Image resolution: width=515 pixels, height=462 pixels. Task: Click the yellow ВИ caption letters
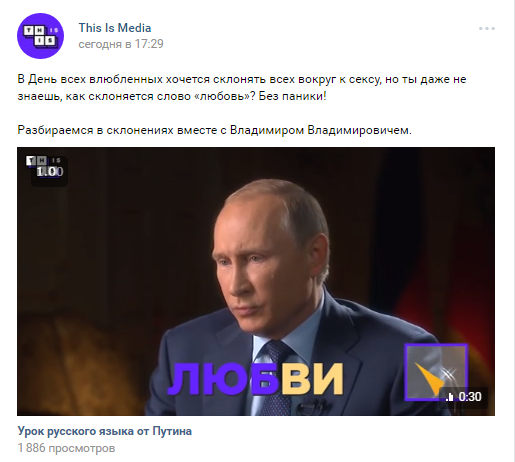[x=311, y=379]
